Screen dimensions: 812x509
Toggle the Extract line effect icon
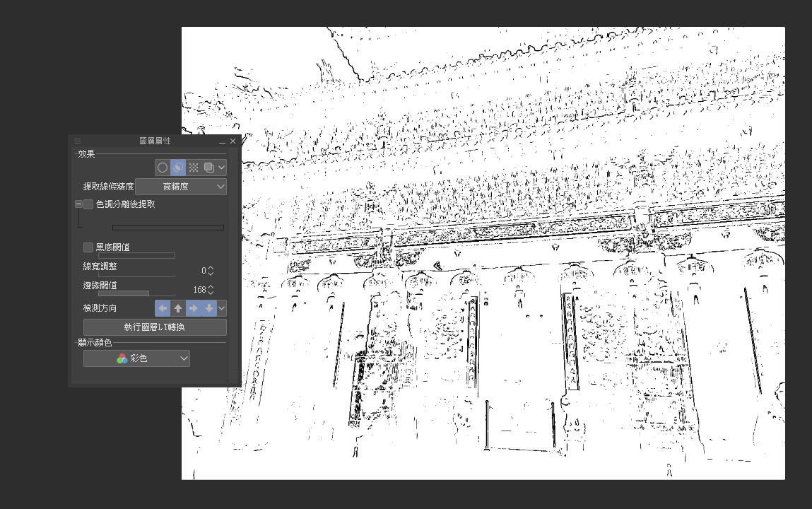tap(178, 168)
